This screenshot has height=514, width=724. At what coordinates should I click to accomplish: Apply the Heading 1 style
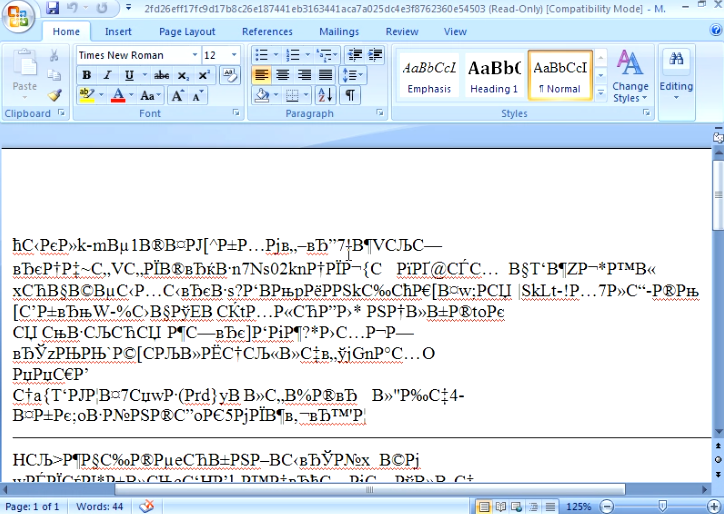click(x=494, y=76)
